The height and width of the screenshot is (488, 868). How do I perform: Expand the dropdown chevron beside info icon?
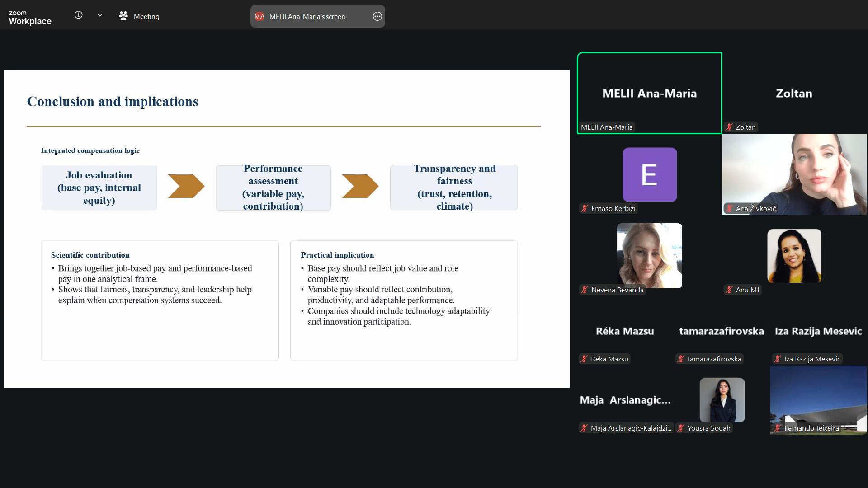point(100,15)
